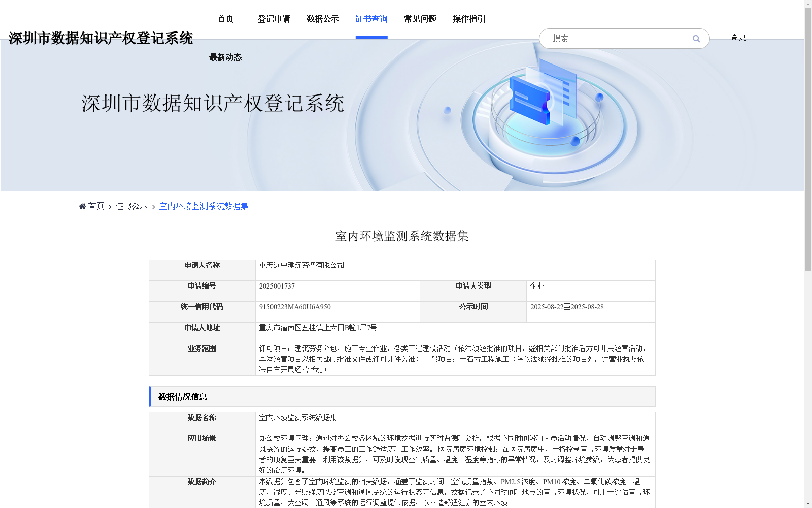The height and width of the screenshot is (508, 812).
Task: Select application number 2025001737
Action: [277, 286]
